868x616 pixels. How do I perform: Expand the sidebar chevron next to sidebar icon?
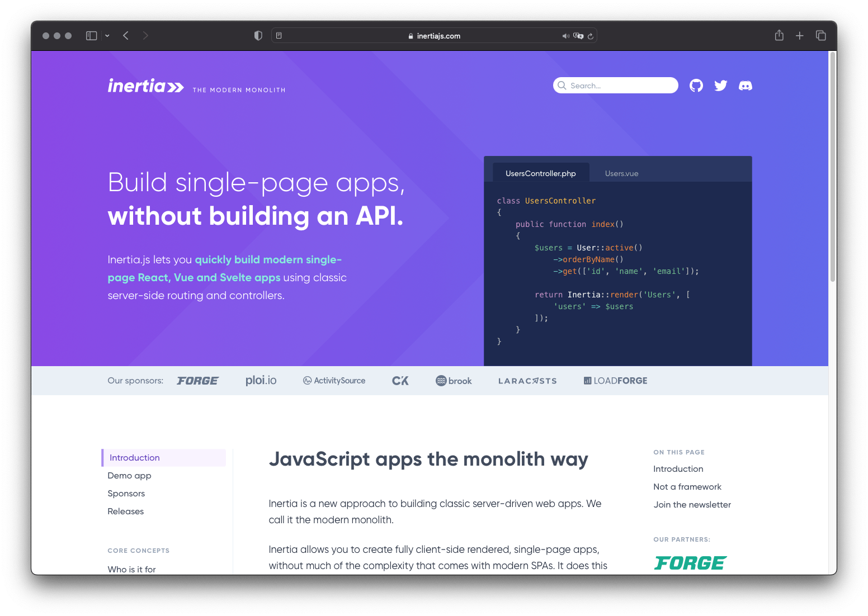(107, 35)
